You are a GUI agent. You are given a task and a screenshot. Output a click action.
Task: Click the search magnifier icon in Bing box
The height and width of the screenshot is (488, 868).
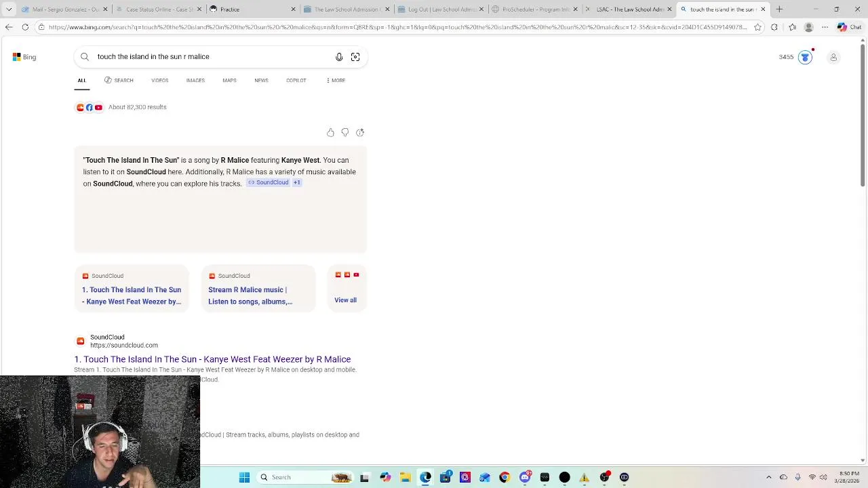coord(85,57)
